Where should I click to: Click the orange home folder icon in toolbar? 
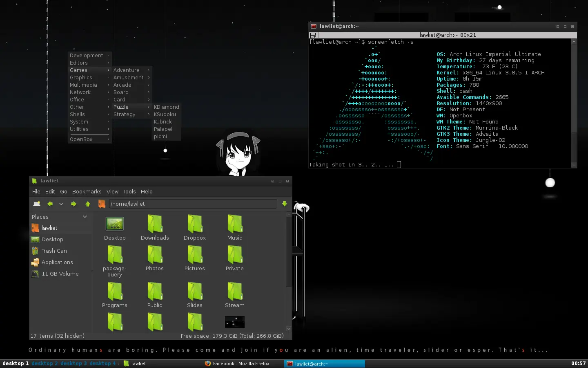[102, 204]
